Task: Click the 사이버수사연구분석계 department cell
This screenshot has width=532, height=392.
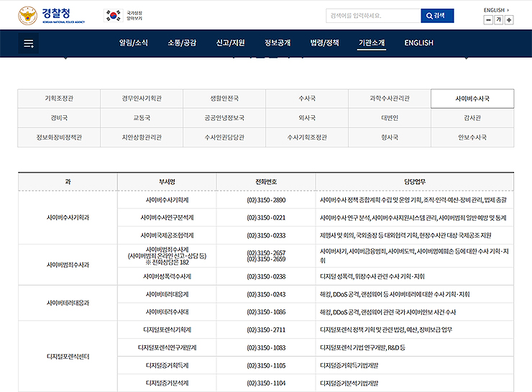Action: pyautogui.click(x=167, y=217)
